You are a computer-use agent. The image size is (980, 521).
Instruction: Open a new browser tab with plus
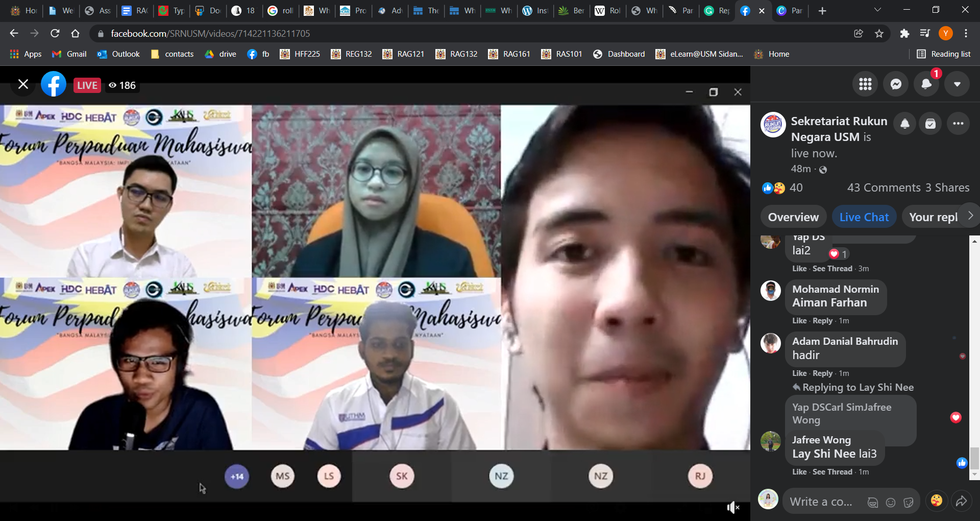(822, 11)
